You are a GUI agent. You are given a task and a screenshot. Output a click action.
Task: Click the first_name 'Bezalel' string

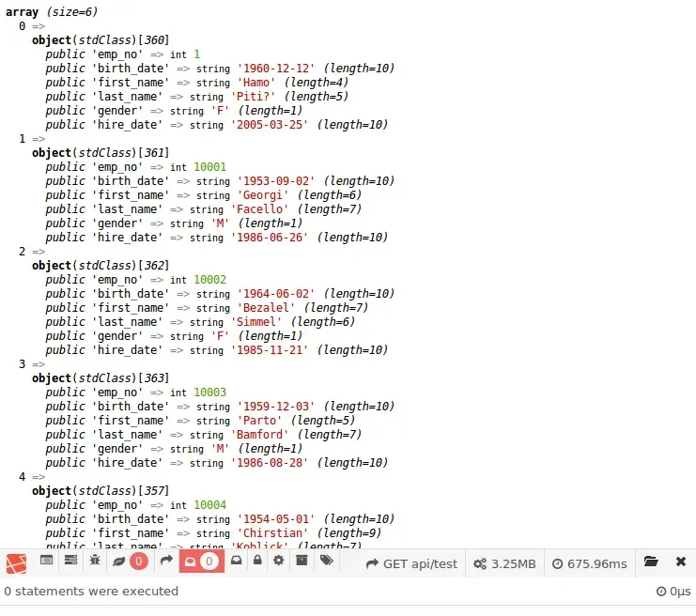pos(267,308)
